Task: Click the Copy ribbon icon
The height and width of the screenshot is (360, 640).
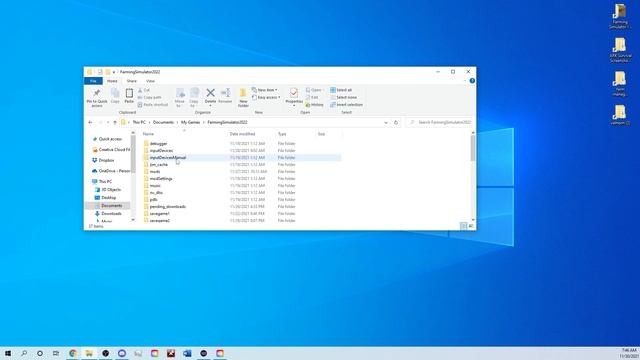Action: pos(115,96)
